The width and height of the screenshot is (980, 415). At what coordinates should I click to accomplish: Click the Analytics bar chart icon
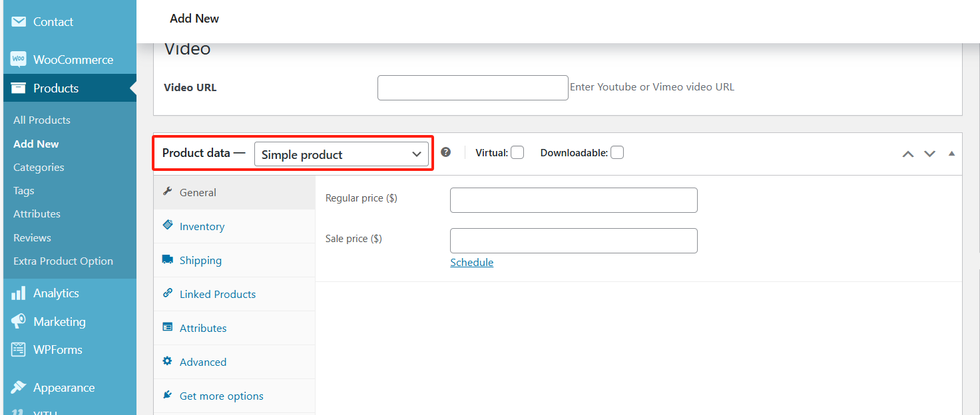coord(18,293)
